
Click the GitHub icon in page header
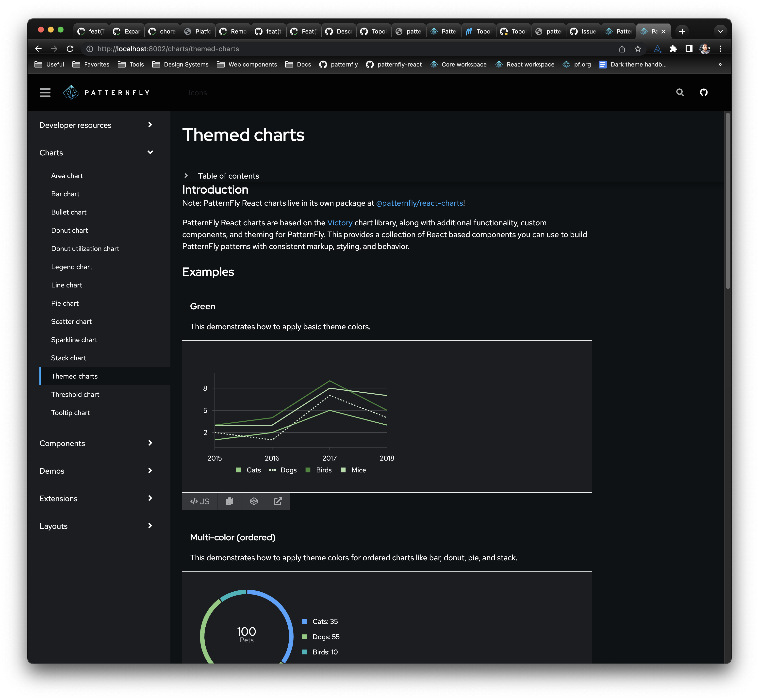tap(703, 92)
